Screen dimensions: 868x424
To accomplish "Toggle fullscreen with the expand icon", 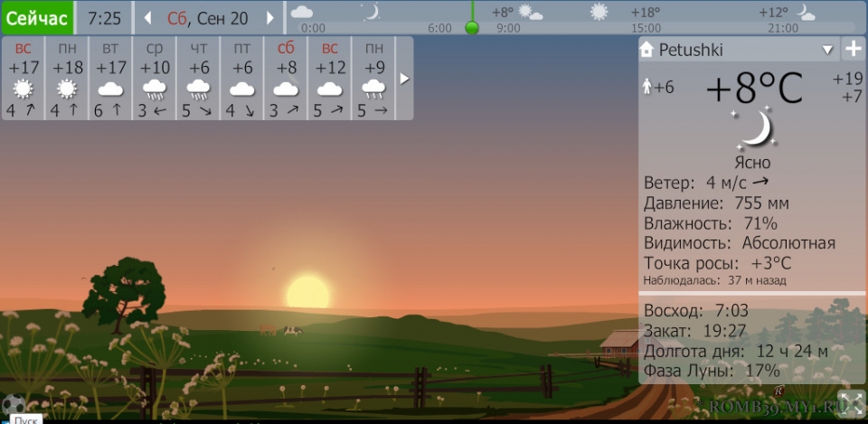I will click(x=851, y=402).
